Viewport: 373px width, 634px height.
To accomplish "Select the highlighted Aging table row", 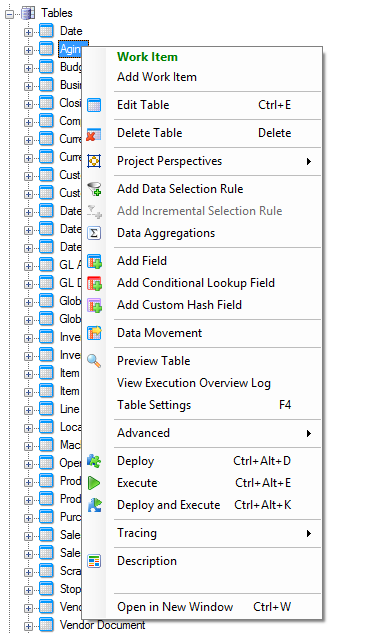I will [x=70, y=49].
